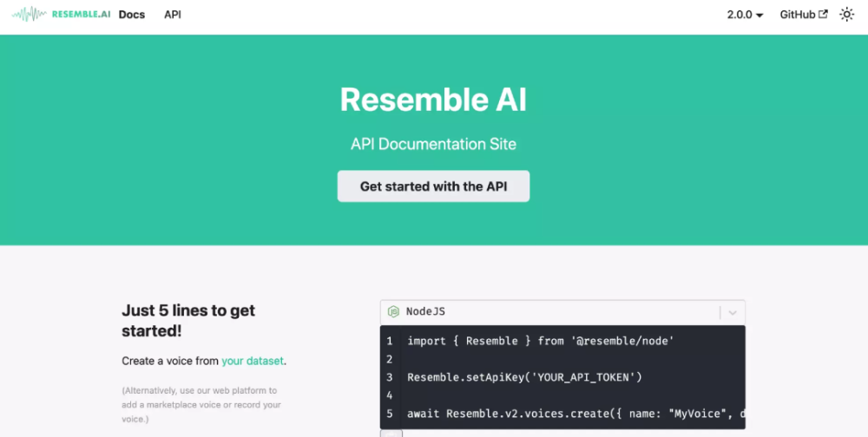Open the NodeJS language selector
868x437 pixels.
[562, 312]
